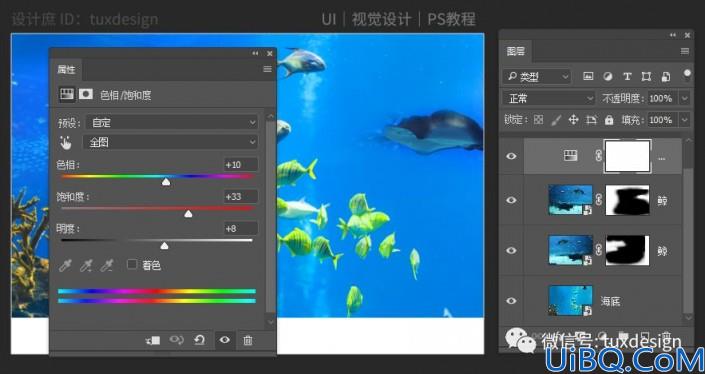This screenshot has height=374, width=705.
Task: Select the 海底 layer thumbnail
Action: pyautogui.click(x=571, y=300)
